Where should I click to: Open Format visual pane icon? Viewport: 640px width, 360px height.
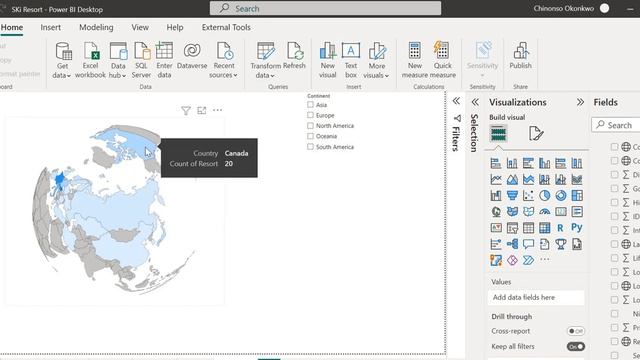(x=536, y=133)
